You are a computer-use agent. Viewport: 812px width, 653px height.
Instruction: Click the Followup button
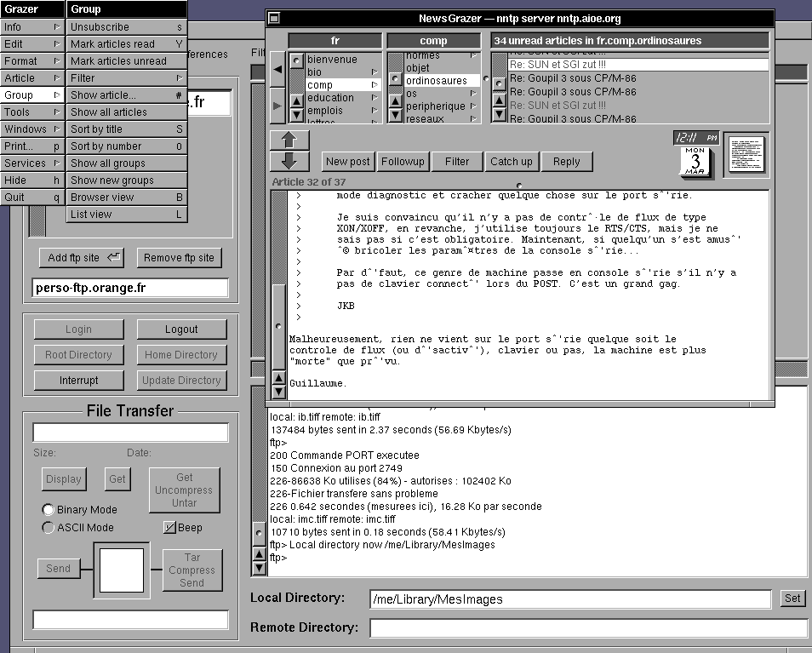pyautogui.click(x=403, y=162)
